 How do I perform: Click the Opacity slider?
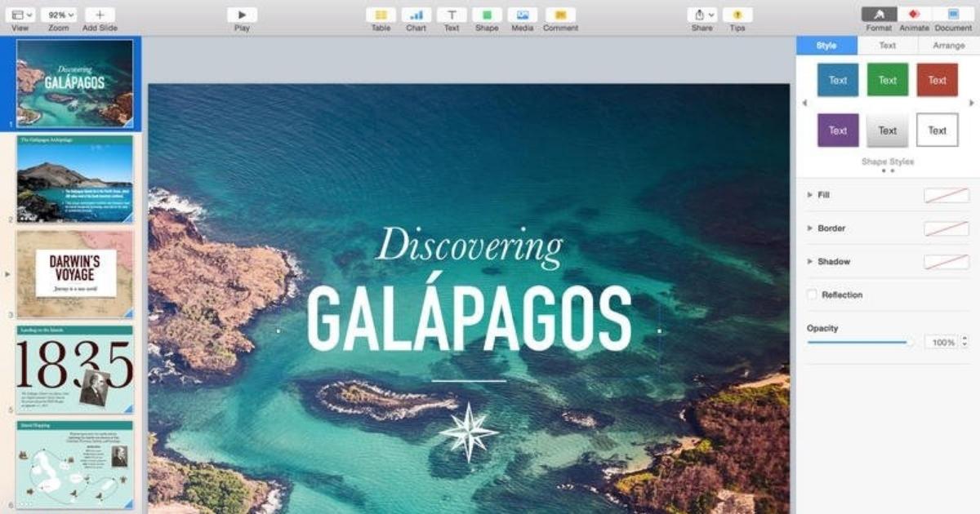click(x=859, y=343)
